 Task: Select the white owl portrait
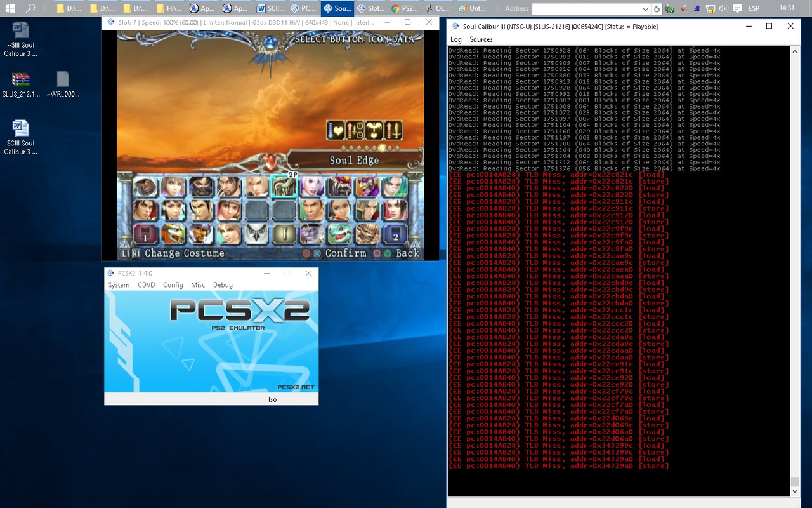256,233
